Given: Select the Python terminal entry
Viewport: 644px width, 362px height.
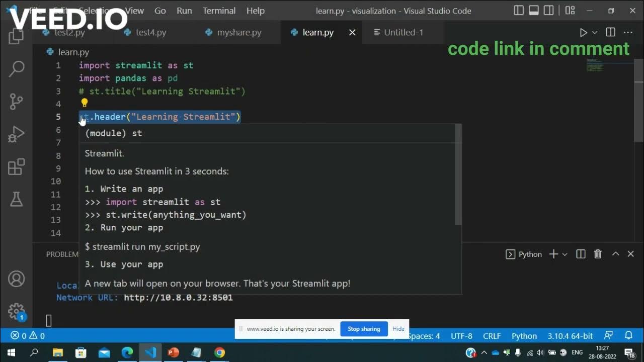Looking at the screenshot, I should 524,254.
